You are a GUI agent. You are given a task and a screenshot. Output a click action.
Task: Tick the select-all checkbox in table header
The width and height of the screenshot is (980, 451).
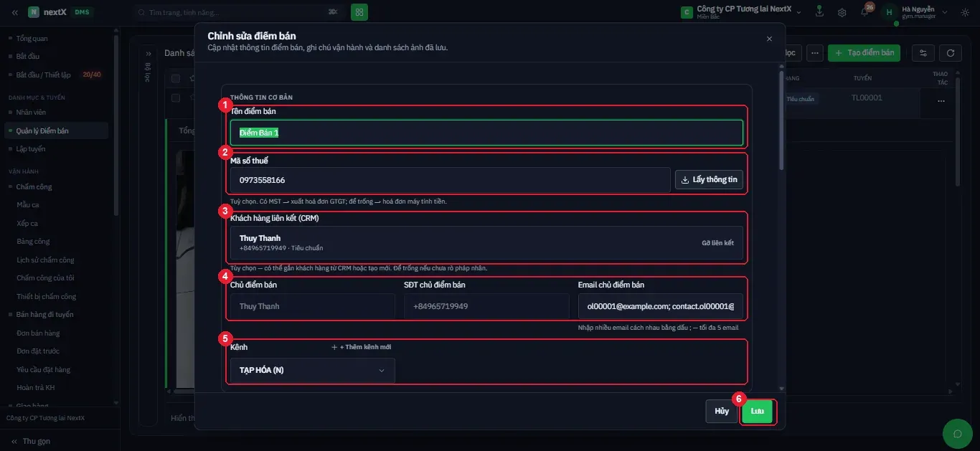(x=175, y=78)
